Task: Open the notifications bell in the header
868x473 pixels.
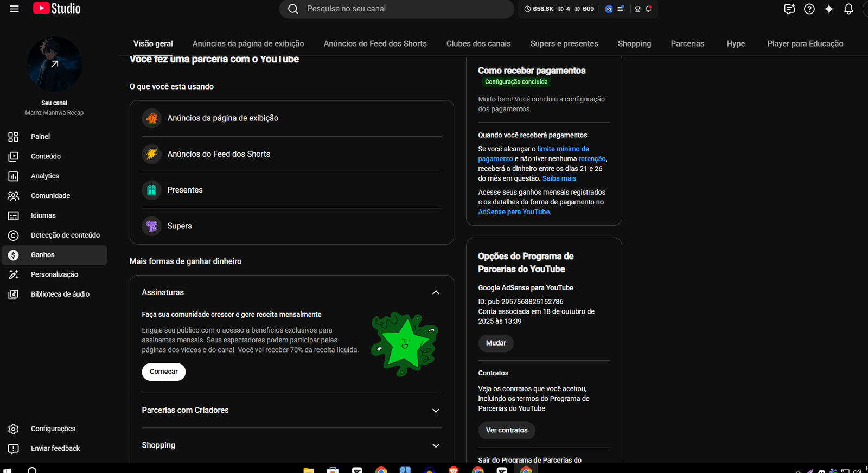Action: (849, 9)
